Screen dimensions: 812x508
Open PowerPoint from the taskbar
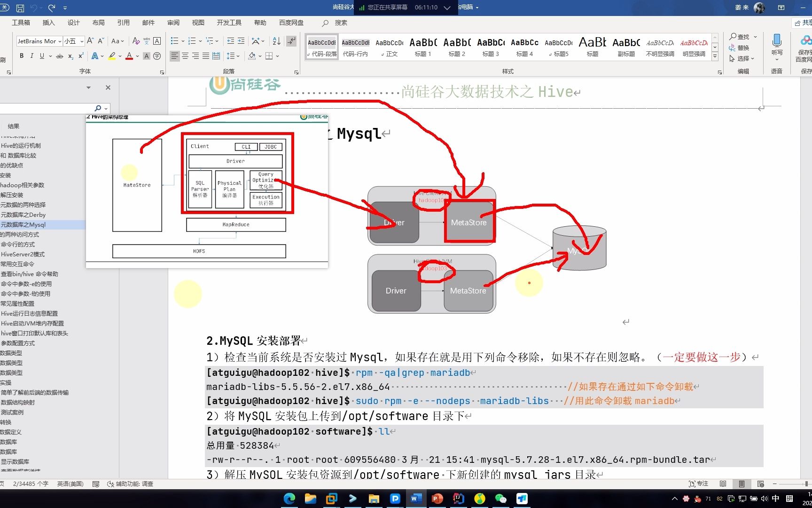click(x=437, y=498)
